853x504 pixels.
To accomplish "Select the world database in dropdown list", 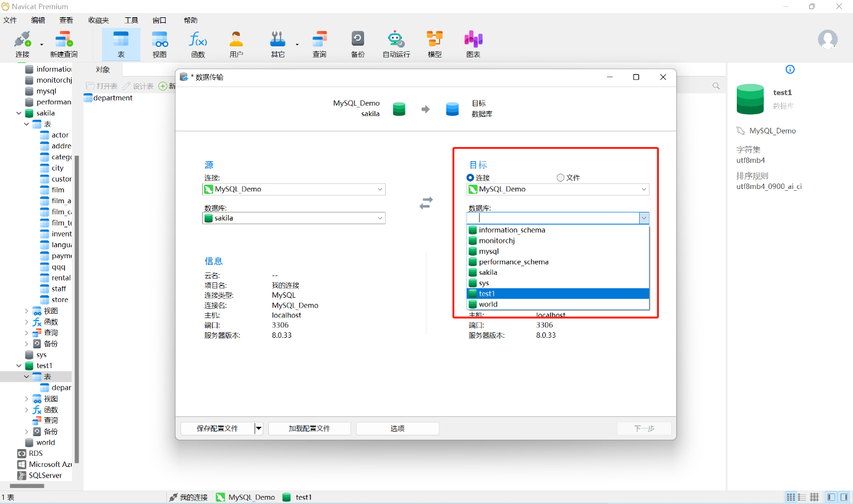I will coord(488,304).
